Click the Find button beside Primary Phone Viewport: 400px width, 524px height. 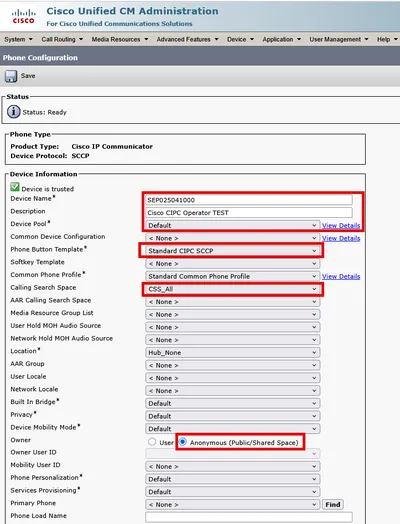click(333, 504)
